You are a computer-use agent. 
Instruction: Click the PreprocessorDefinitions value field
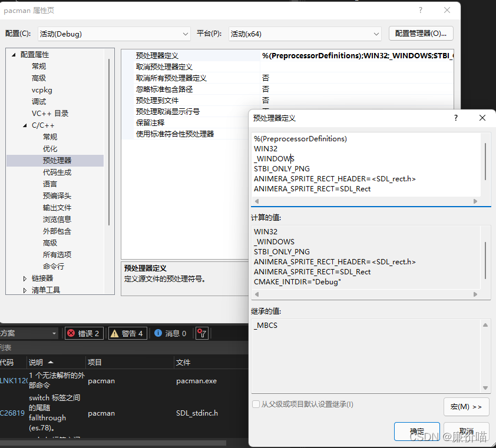(357, 56)
